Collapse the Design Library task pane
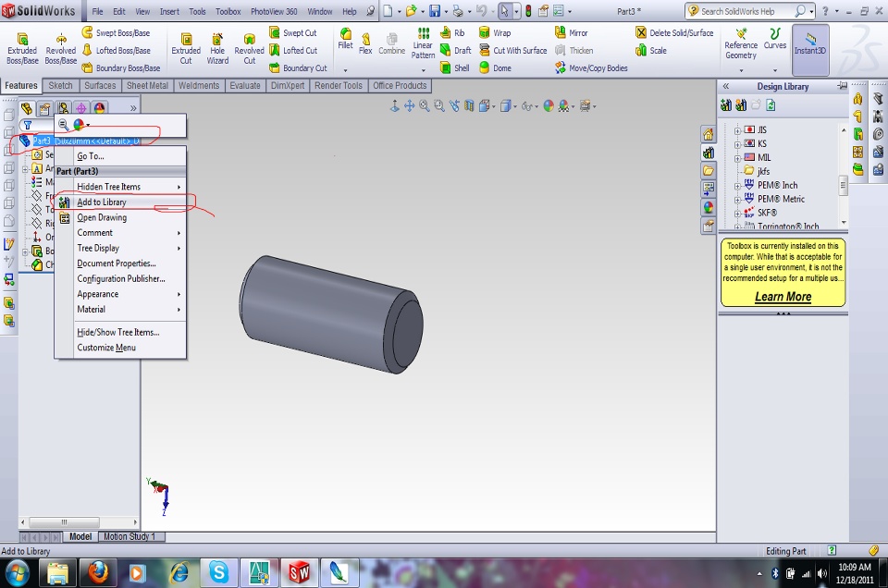Viewport: 888px width, 588px height. (x=726, y=86)
